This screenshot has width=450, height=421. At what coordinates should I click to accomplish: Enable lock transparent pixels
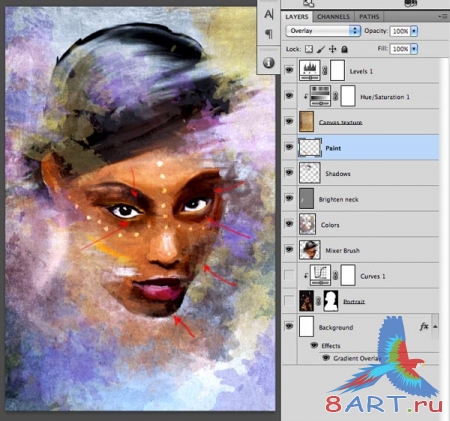tap(309, 49)
